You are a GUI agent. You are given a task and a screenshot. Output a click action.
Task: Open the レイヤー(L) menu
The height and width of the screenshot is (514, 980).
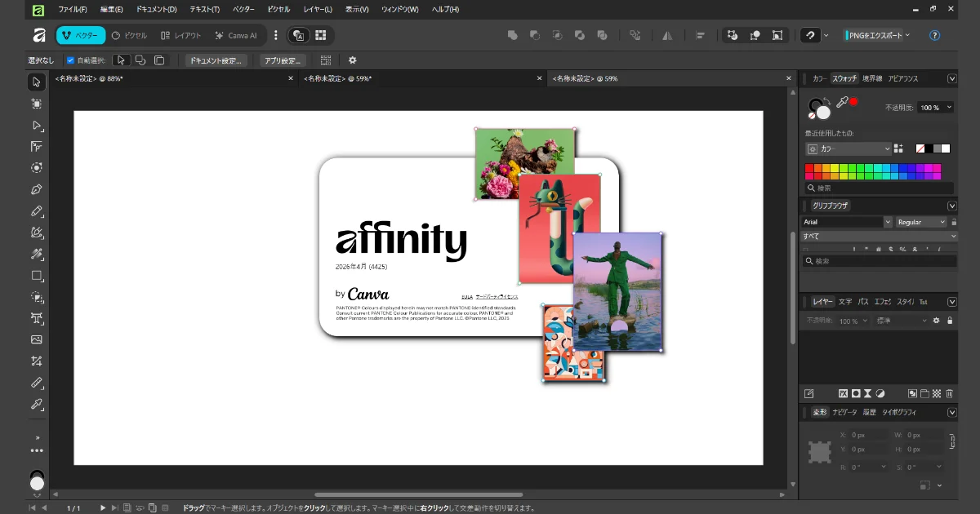tap(318, 9)
